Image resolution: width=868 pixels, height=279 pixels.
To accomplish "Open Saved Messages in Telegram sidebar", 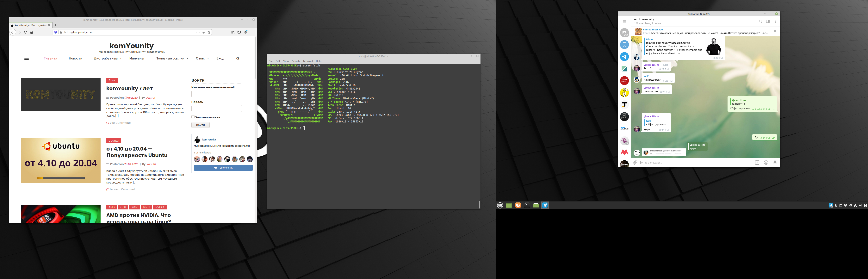I will (624, 45).
